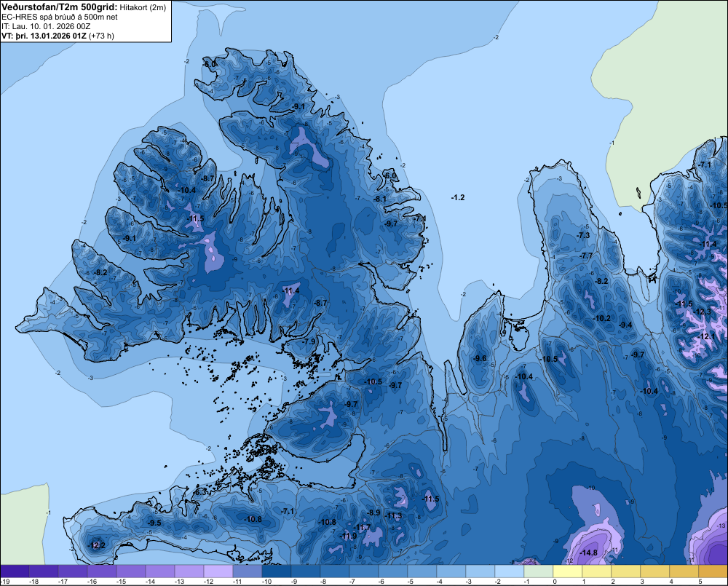Click the -14.8 temperature label
The height and width of the screenshot is (586, 728).
click(589, 553)
